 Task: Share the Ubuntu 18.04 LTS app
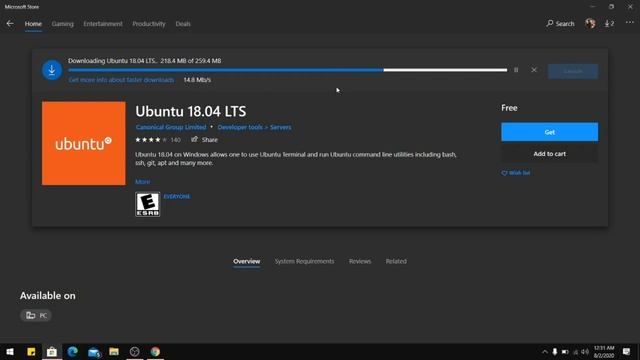click(204, 140)
